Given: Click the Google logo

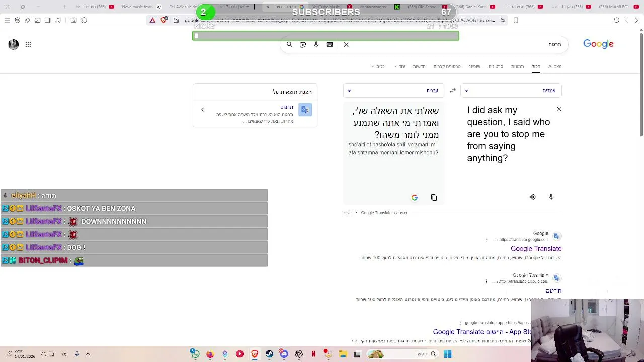Looking at the screenshot, I should pos(598,44).
